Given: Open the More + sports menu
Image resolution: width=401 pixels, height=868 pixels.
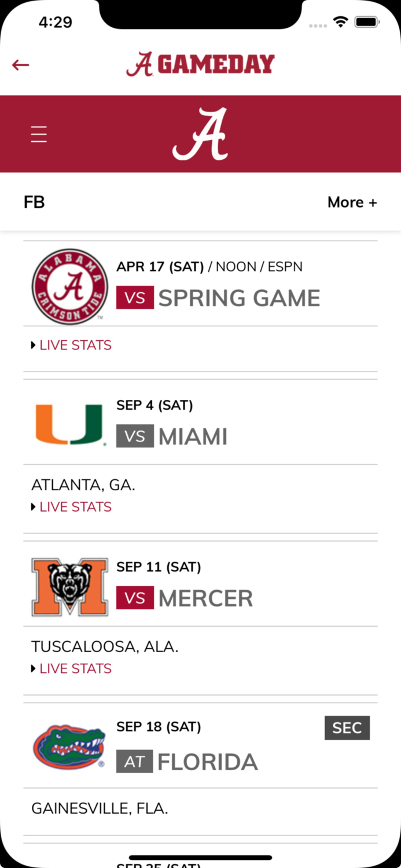Looking at the screenshot, I should coord(352,202).
